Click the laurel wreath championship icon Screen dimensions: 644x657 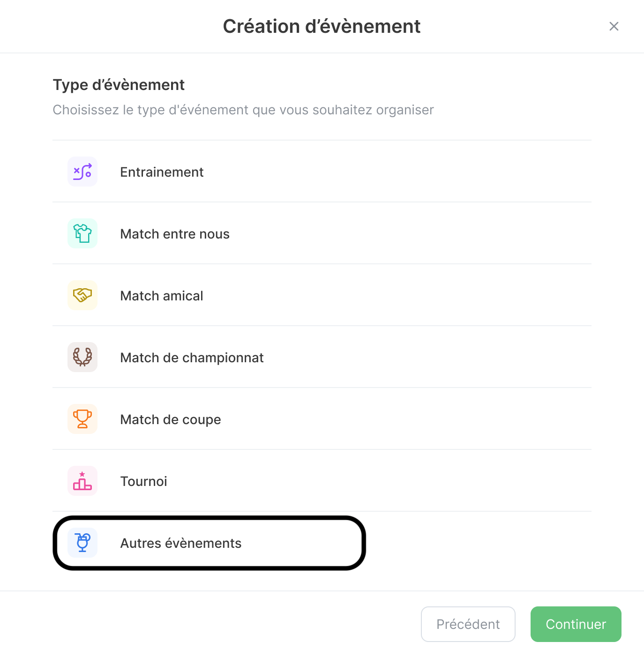pos(82,357)
